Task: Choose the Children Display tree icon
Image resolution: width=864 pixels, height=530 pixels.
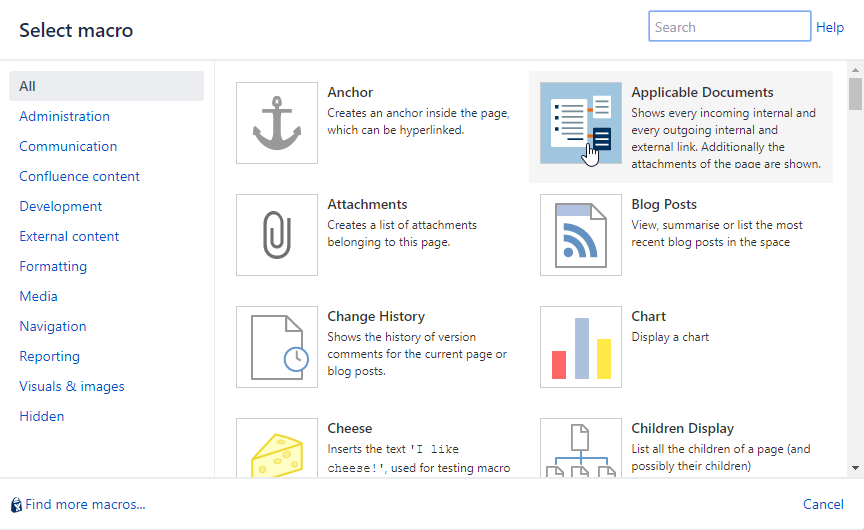Action: (x=581, y=447)
